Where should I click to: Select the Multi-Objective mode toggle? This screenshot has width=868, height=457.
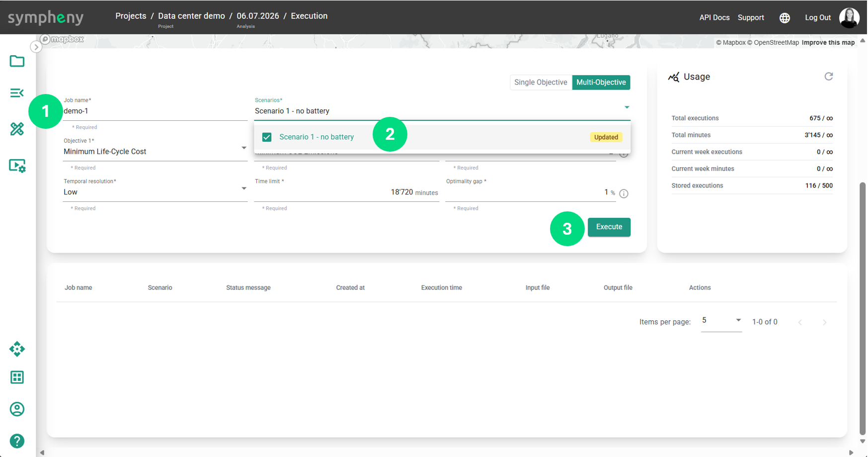pos(601,83)
